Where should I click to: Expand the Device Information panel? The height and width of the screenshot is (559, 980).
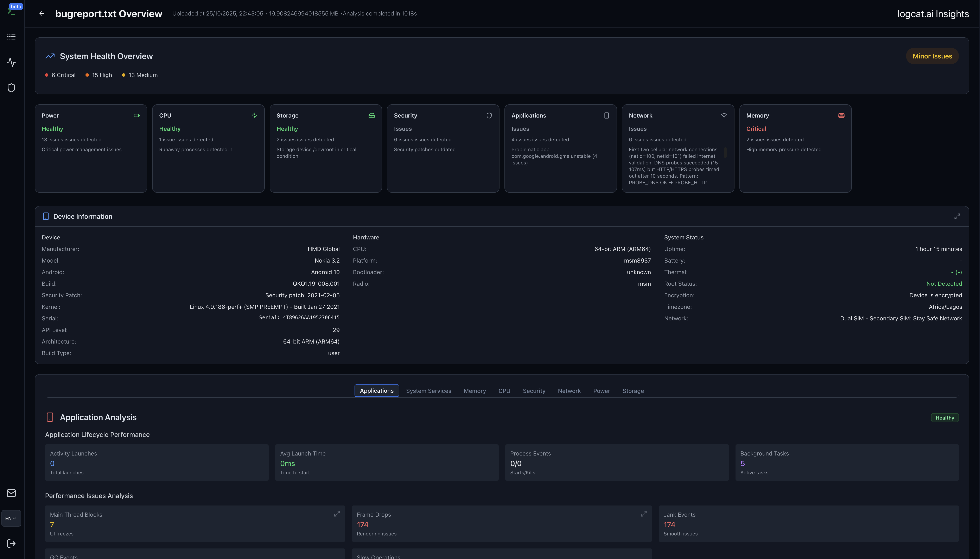point(957,216)
